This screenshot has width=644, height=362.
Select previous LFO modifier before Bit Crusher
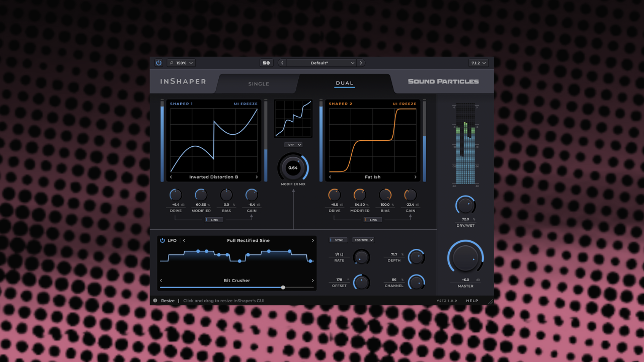click(161, 281)
